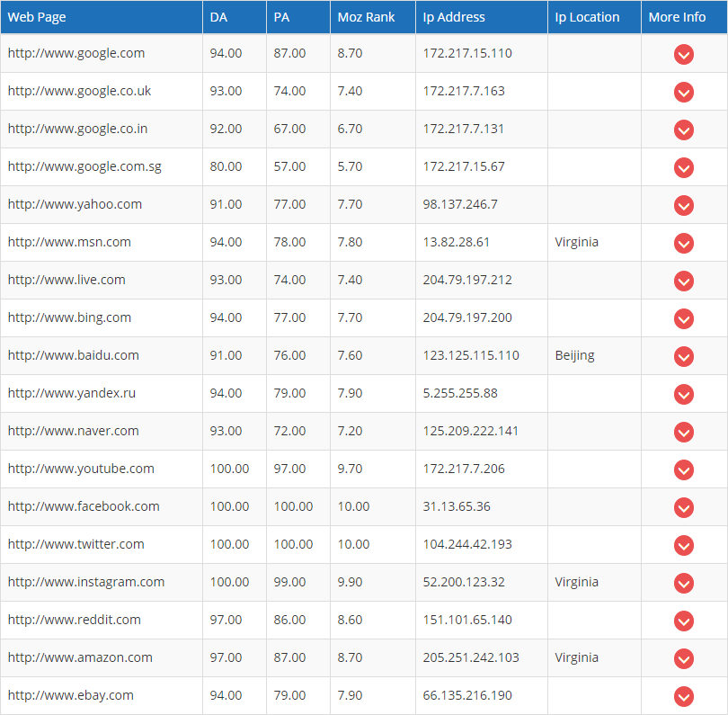Click the DA column header

(235, 17)
